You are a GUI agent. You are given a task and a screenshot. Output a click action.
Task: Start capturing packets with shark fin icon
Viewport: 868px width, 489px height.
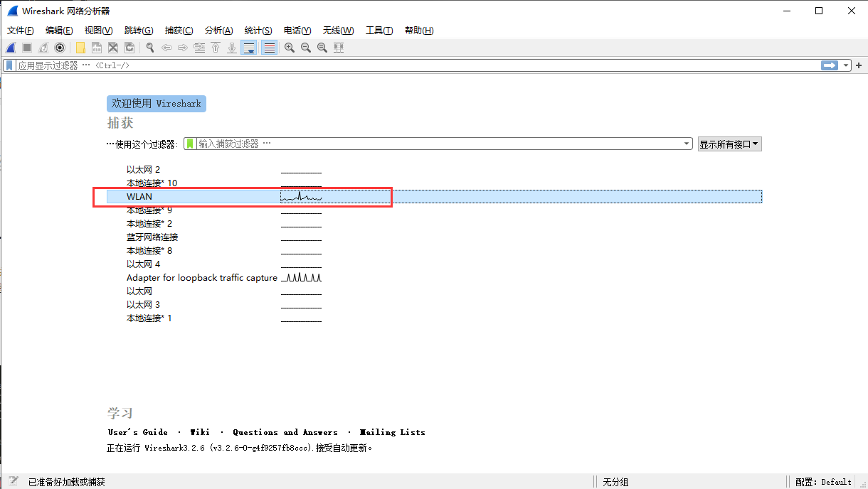tap(11, 48)
